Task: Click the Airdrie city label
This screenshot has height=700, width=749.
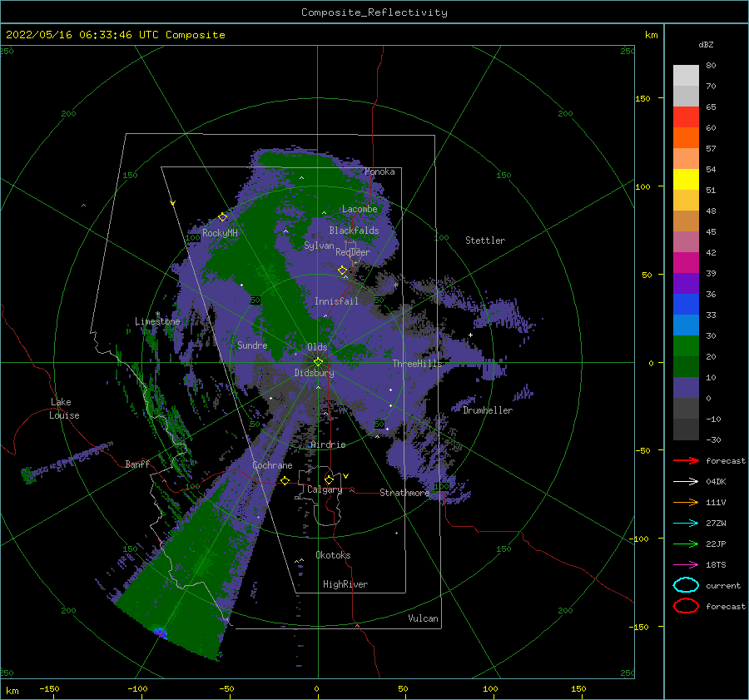Action: tap(328, 444)
